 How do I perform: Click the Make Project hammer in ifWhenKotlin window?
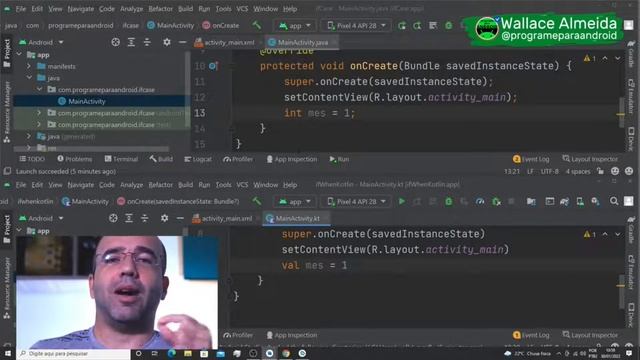click(x=256, y=201)
